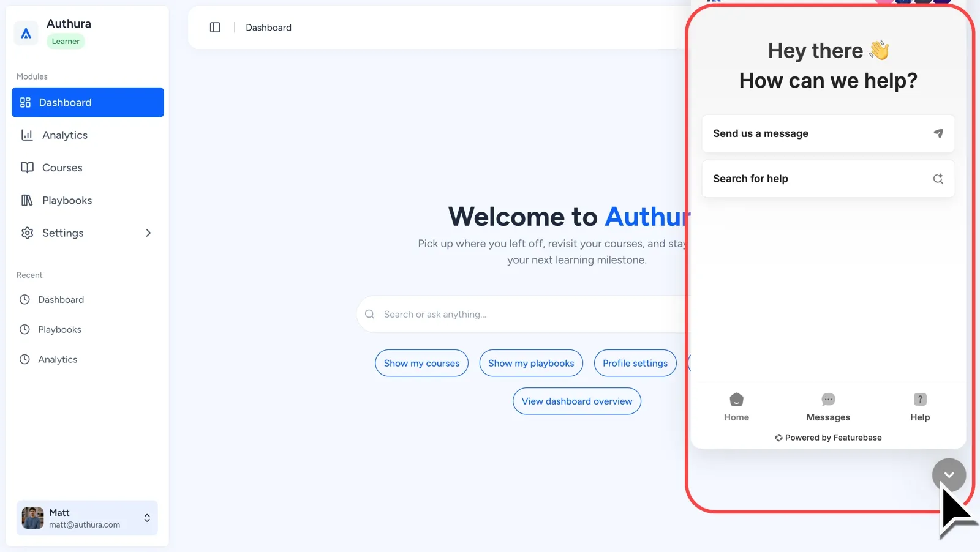Viewport: 980px width, 552px height.
Task: Click Search for help option
Action: (828, 179)
